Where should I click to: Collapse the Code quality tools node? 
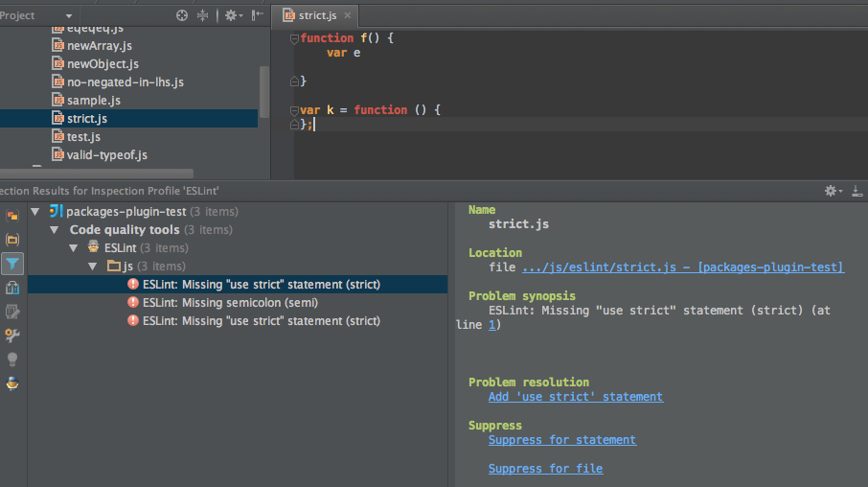(55, 230)
